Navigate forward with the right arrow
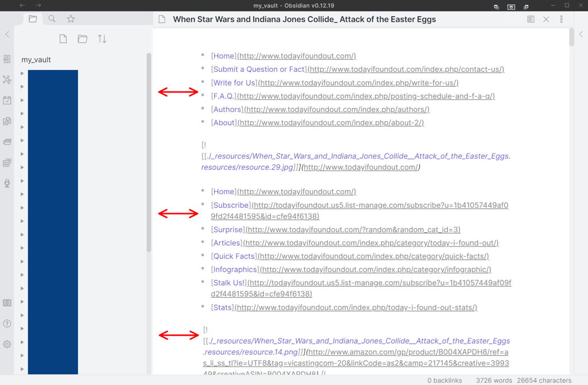Image resolution: width=588 pixels, height=385 pixels. [x=38, y=5]
